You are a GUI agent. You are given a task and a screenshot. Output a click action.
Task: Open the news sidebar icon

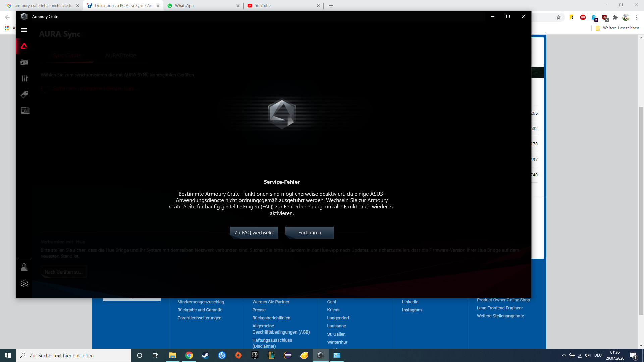click(24, 111)
